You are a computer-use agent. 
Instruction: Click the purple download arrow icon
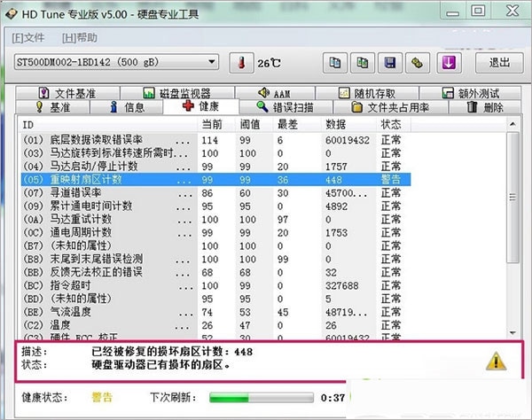tap(449, 63)
